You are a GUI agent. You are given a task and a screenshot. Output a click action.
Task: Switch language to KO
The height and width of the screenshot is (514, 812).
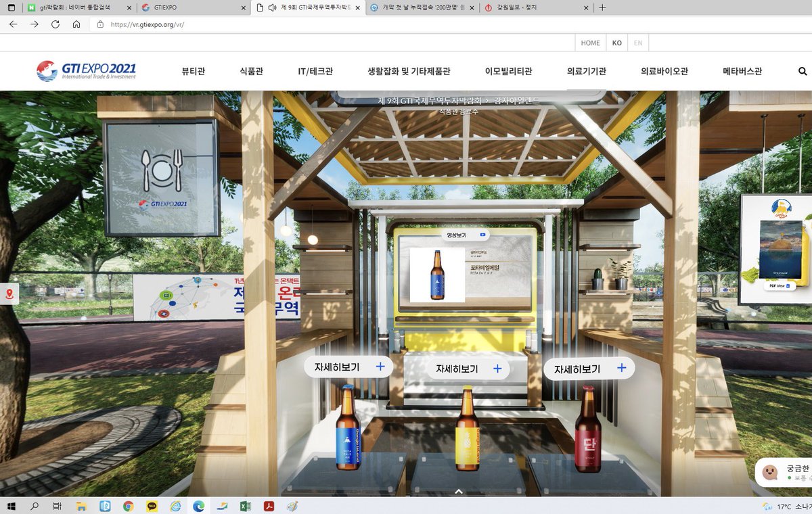click(x=616, y=43)
